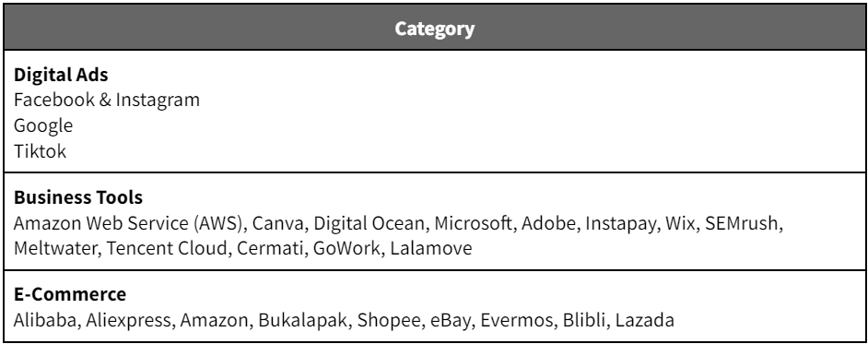This screenshot has height=344, width=868.
Task: Select Lalamove in the tools list
Action: (x=431, y=248)
